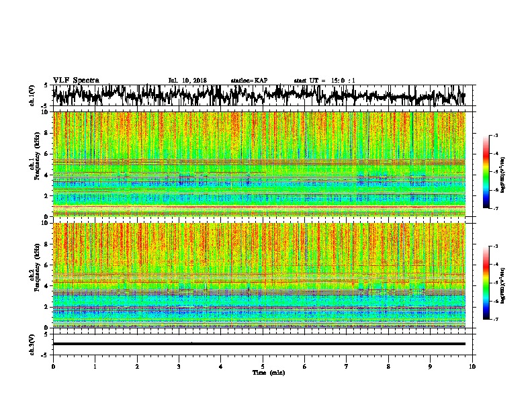Click the "2" kHz tick of ch.1 spectrogram
The image size is (532, 411).
pos(47,195)
